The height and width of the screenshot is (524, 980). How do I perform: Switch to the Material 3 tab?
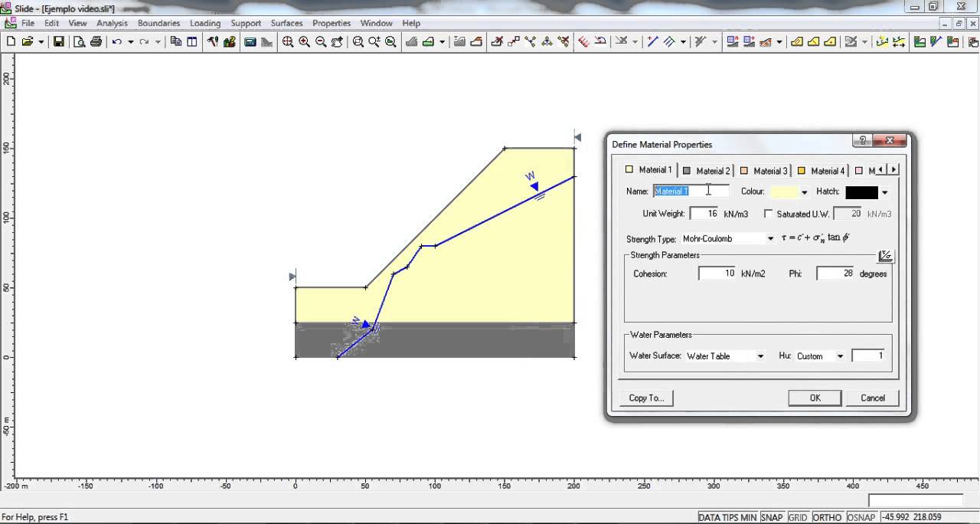click(764, 171)
